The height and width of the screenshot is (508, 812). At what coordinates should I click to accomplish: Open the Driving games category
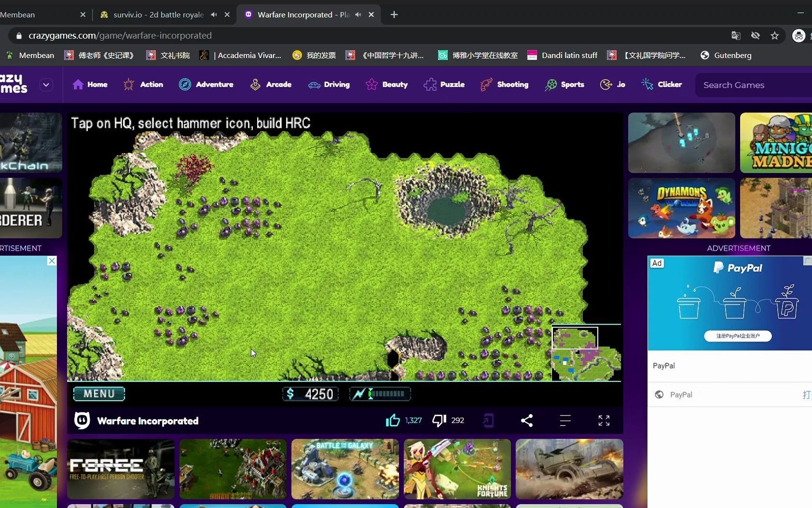pos(329,85)
